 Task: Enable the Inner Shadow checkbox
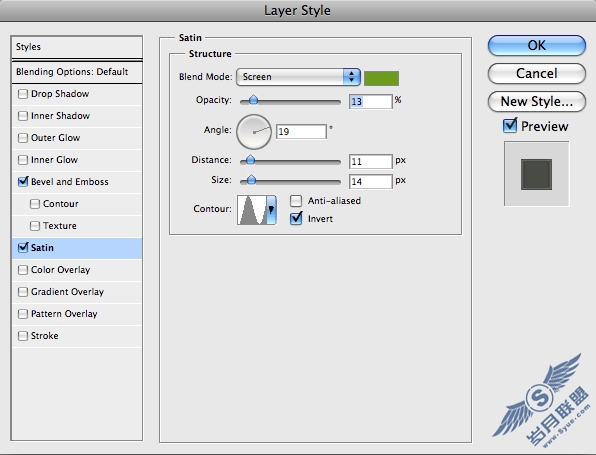click(23, 116)
